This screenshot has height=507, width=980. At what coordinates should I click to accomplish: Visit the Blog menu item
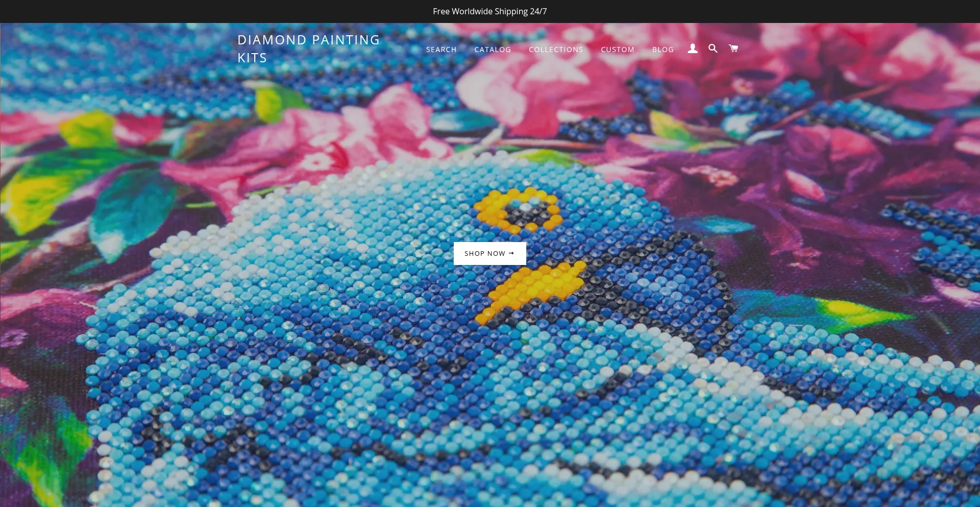click(663, 50)
